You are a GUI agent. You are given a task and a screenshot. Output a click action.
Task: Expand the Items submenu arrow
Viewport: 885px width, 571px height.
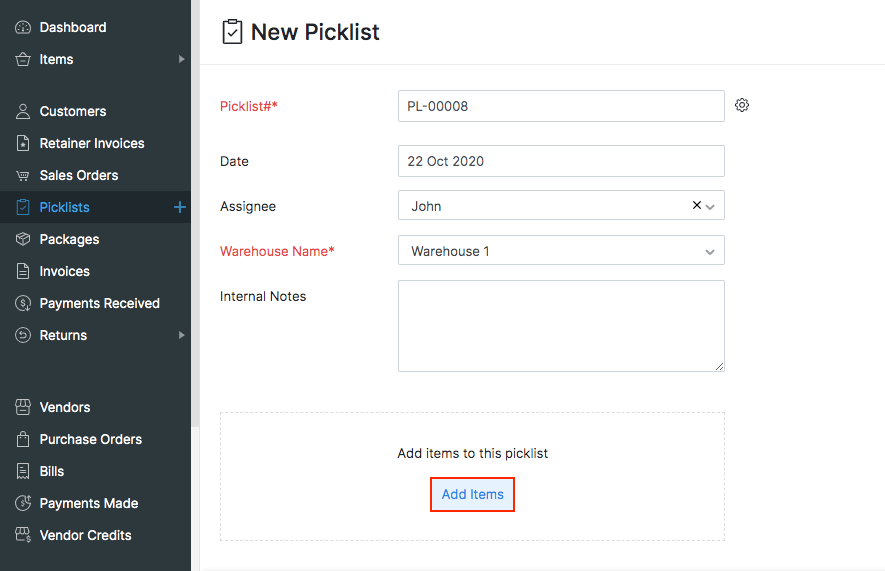click(182, 59)
